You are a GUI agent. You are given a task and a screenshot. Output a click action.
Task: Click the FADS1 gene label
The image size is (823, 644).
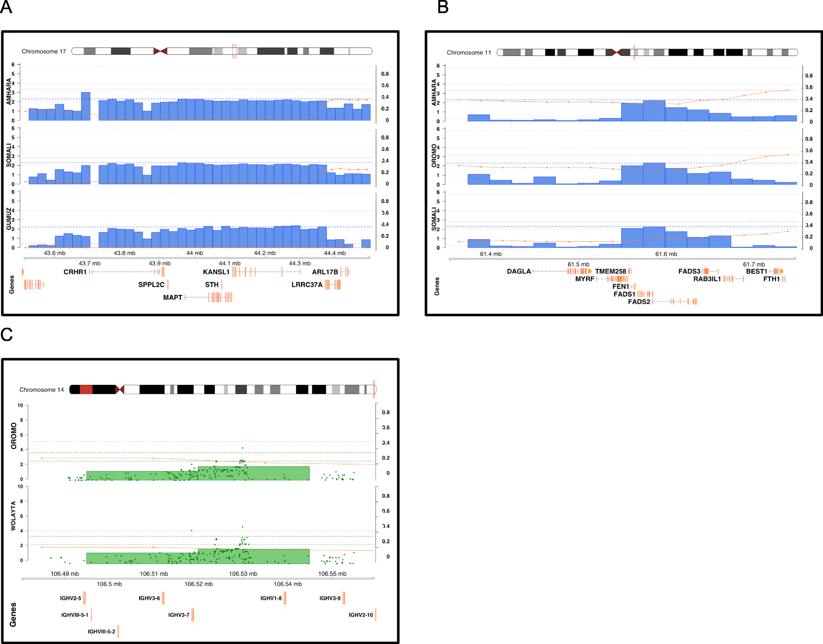pyautogui.click(x=624, y=294)
